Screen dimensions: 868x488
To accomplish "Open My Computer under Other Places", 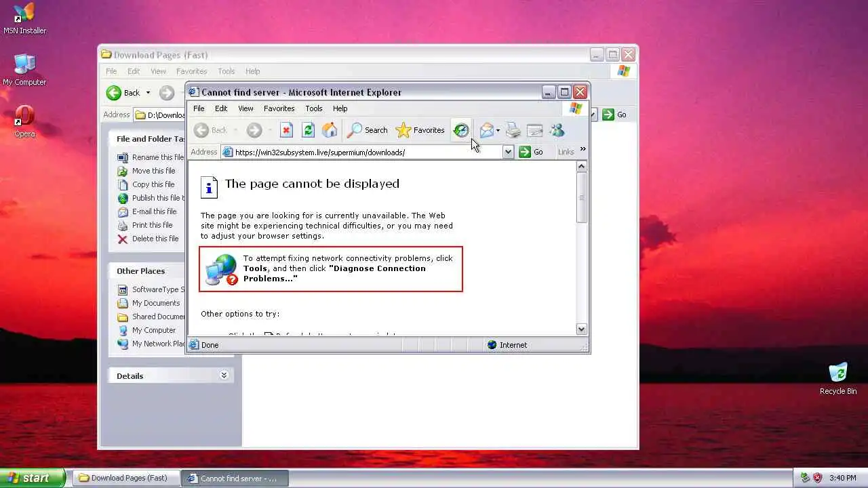I will point(146,330).
